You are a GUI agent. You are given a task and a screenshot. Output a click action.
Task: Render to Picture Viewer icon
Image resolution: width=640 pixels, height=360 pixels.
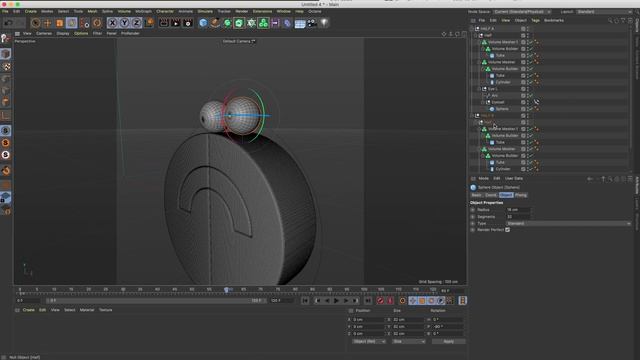pyautogui.click(x=176, y=23)
